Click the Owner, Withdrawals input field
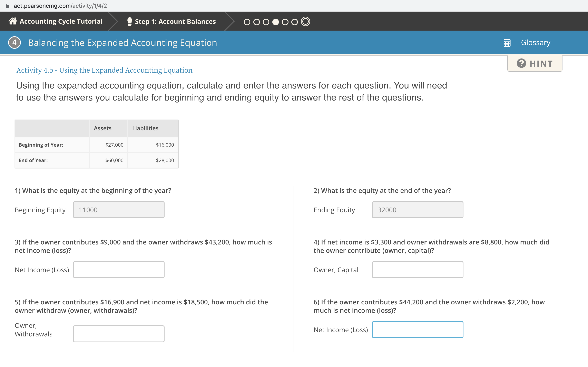 [x=119, y=334]
